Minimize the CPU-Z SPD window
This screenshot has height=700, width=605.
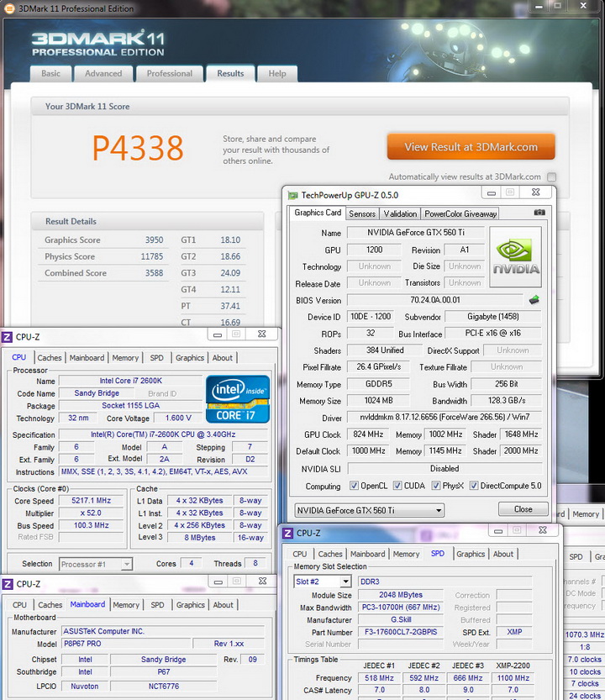tap(497, 530)
